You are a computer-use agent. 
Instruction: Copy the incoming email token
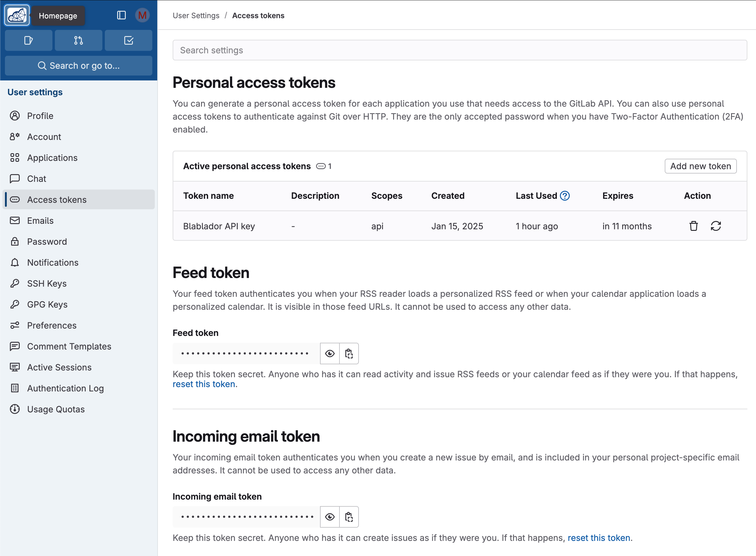[349, 517]
